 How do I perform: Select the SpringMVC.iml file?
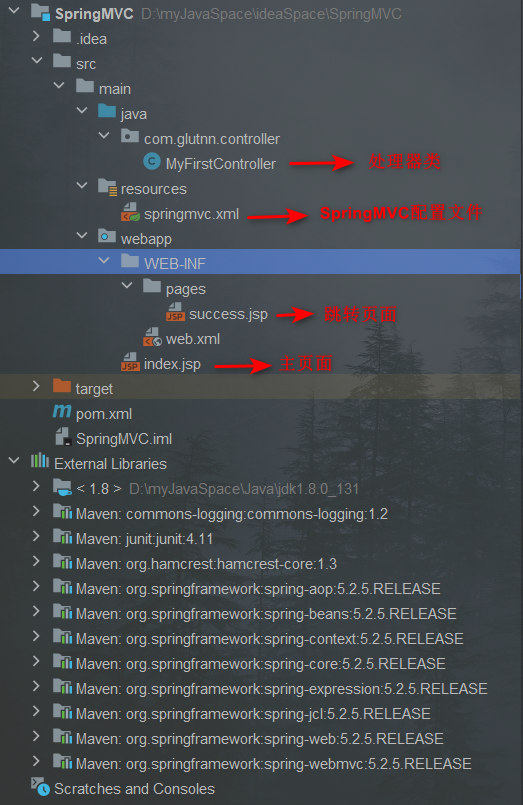click(124, 439)
